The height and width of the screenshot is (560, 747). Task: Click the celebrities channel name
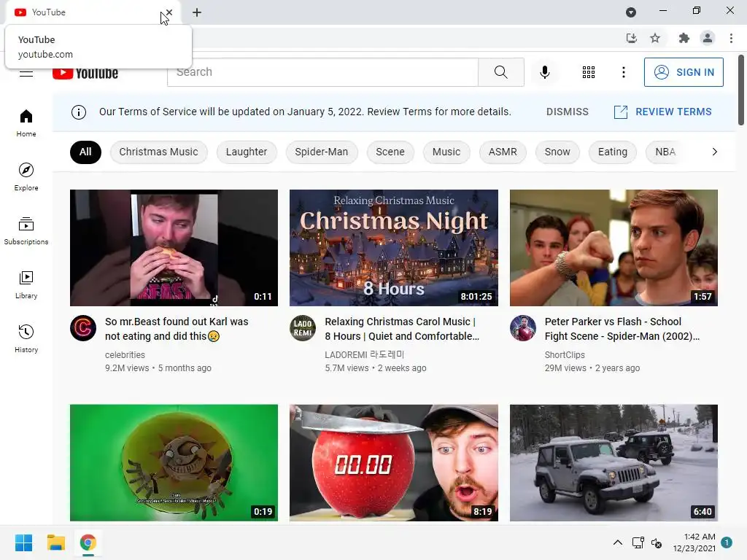click(125, 355)
